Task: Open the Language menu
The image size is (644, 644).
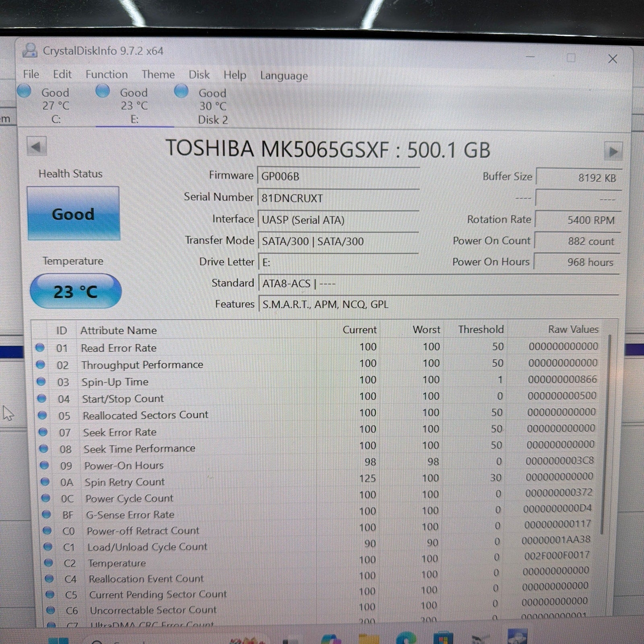Action: [284, 76]
